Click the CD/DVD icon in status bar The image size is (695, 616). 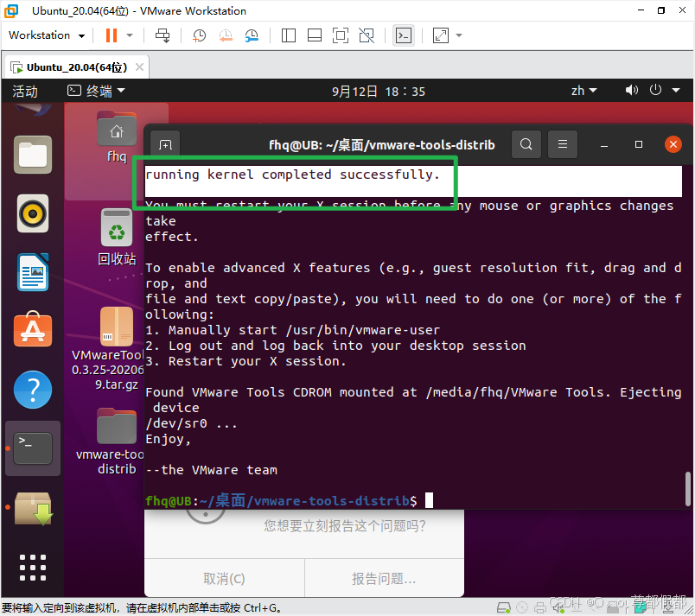(x=522, y=607)
